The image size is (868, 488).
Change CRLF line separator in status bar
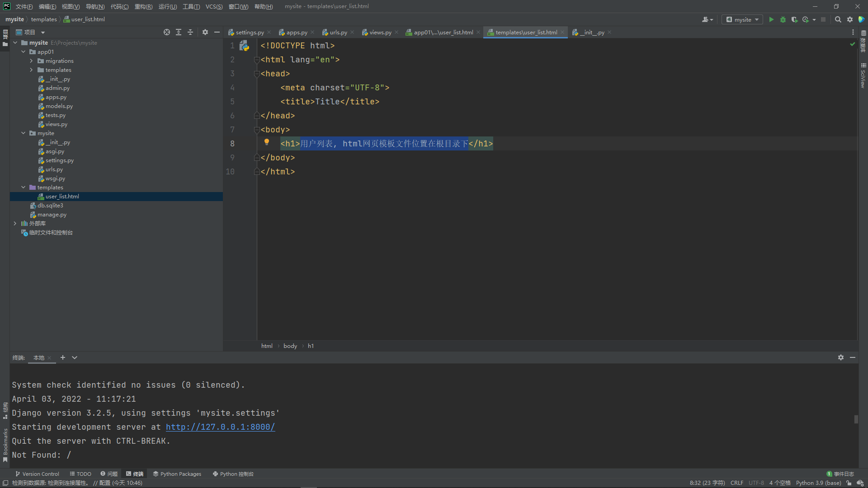coord(737,483)
